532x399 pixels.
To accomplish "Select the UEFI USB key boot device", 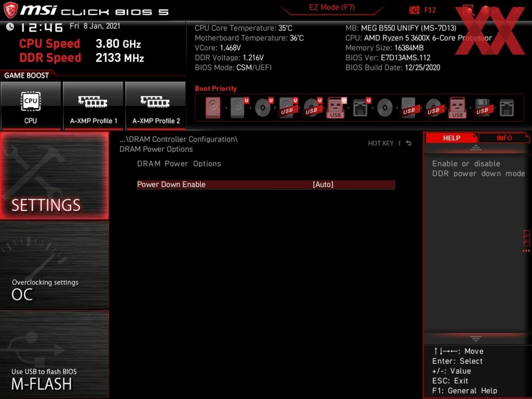I will coord(336,108).
